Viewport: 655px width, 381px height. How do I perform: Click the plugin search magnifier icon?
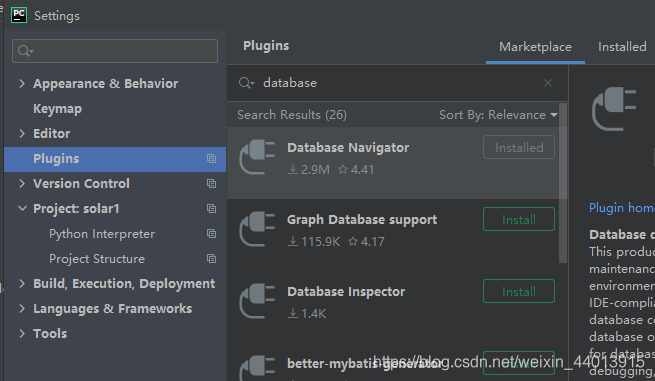(x=246, y=83)
